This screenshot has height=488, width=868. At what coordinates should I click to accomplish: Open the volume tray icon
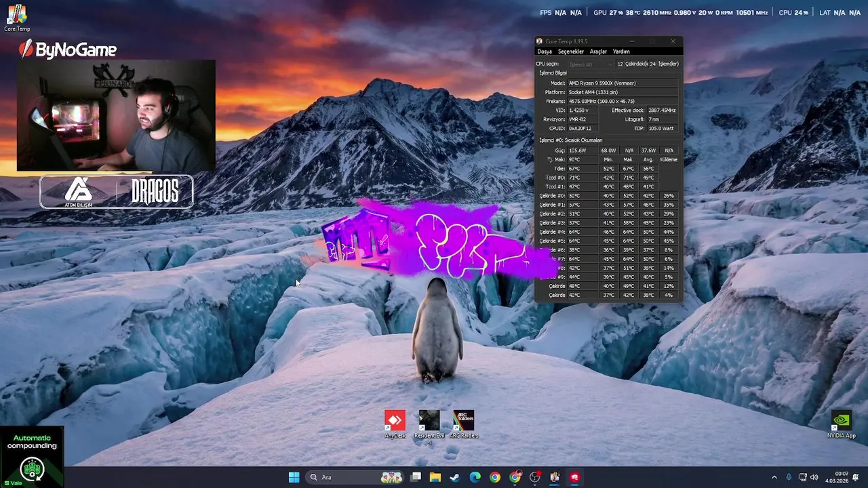tap(814, 477)
